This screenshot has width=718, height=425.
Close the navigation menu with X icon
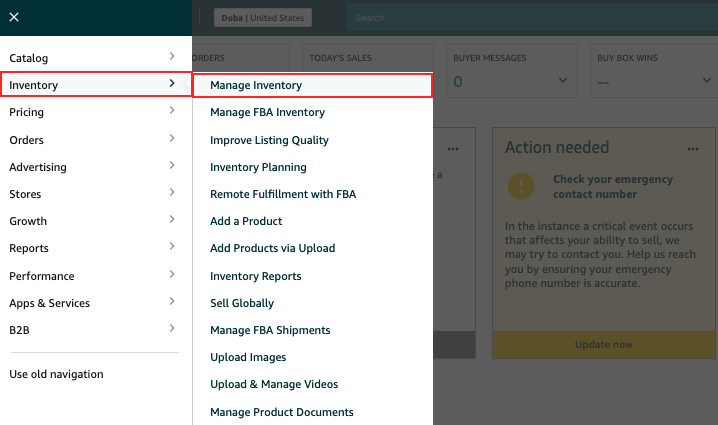click(14, 17)
